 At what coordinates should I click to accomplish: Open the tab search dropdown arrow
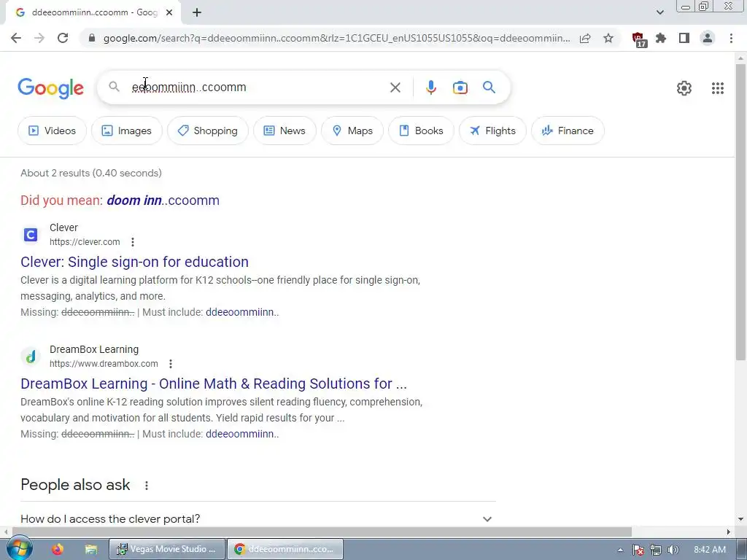[x=659, y=12]
